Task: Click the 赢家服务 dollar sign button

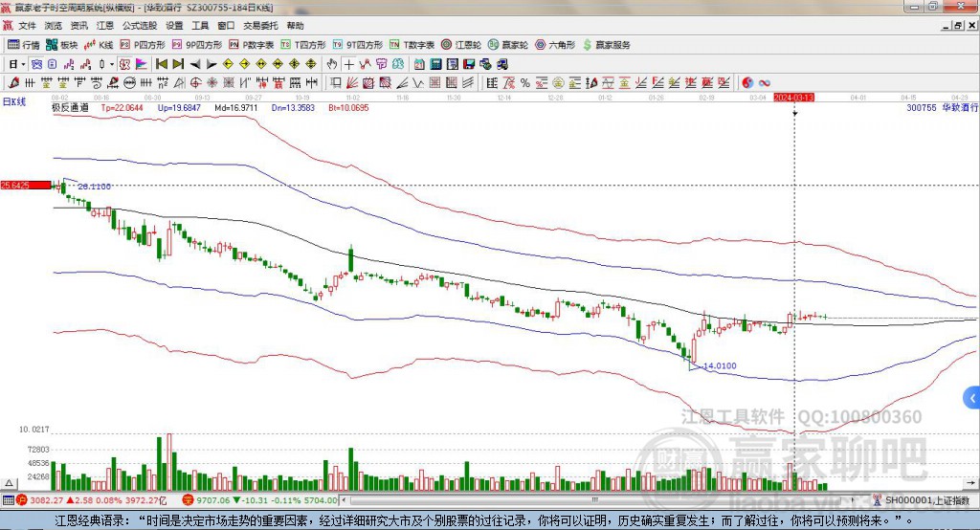Action: point(607,45)
